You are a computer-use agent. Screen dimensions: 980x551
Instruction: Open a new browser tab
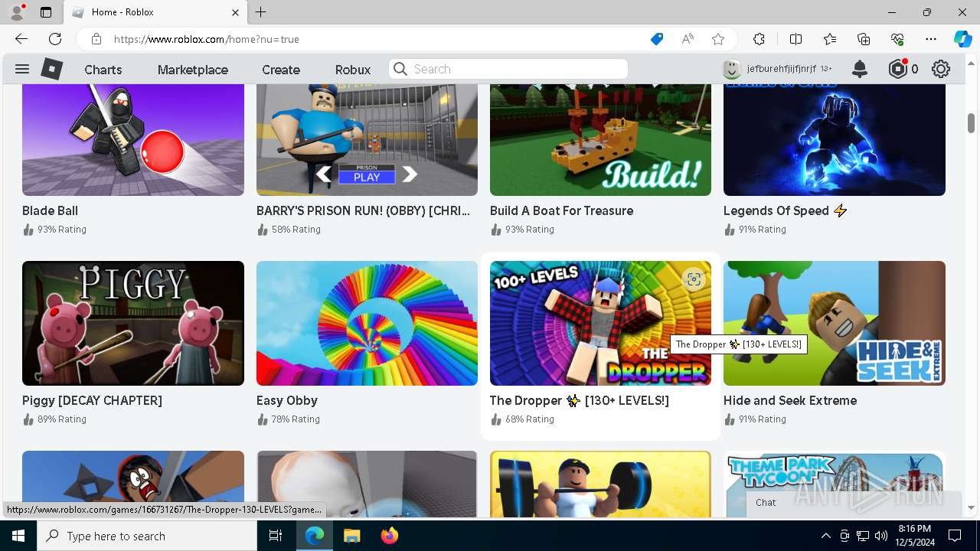[261, 12]
